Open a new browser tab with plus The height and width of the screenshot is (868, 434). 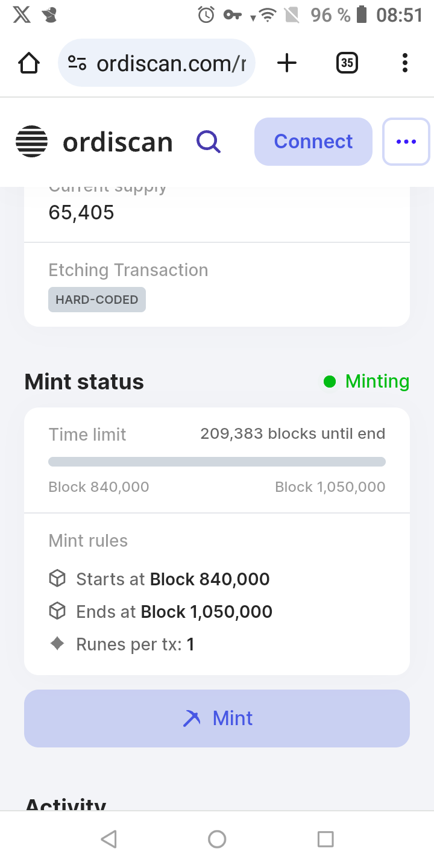pyautogui.click(x=287, y=63)
